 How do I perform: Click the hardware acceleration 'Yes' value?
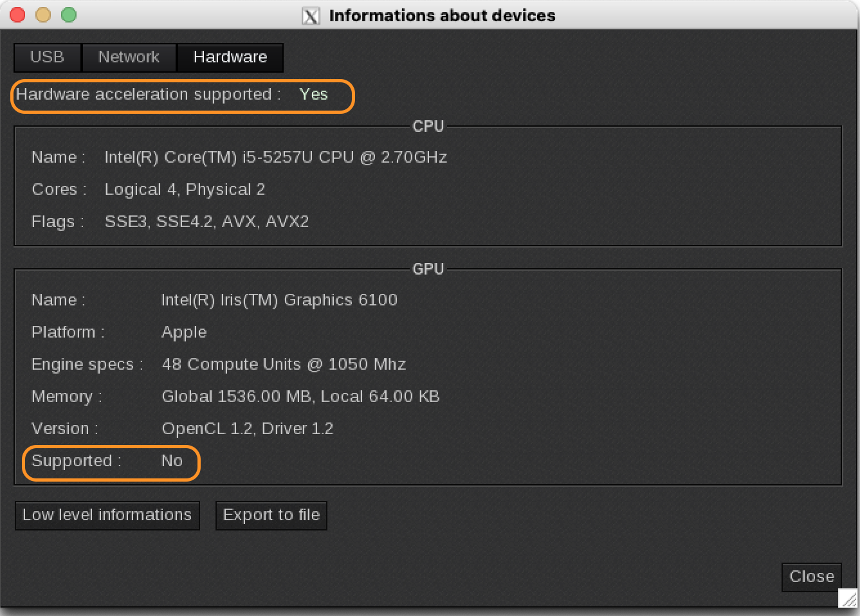coord(313,95)
